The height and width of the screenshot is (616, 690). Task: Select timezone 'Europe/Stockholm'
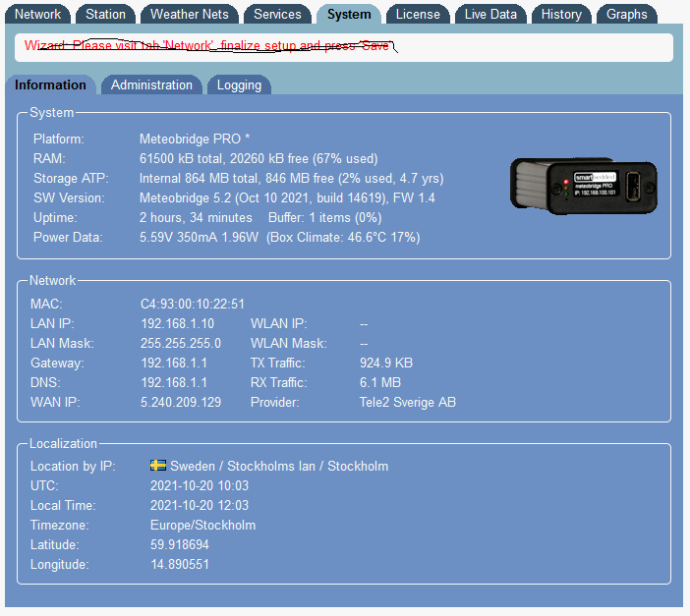pyautogui.click(x=202, y=525)
